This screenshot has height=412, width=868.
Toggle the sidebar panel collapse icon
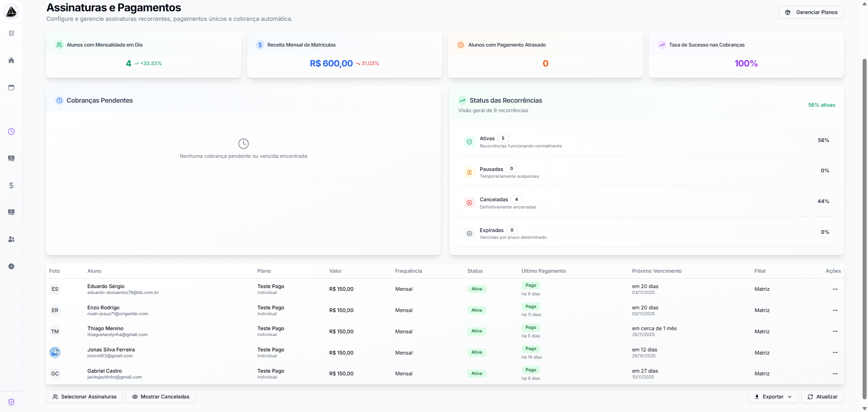coord(11,33)
